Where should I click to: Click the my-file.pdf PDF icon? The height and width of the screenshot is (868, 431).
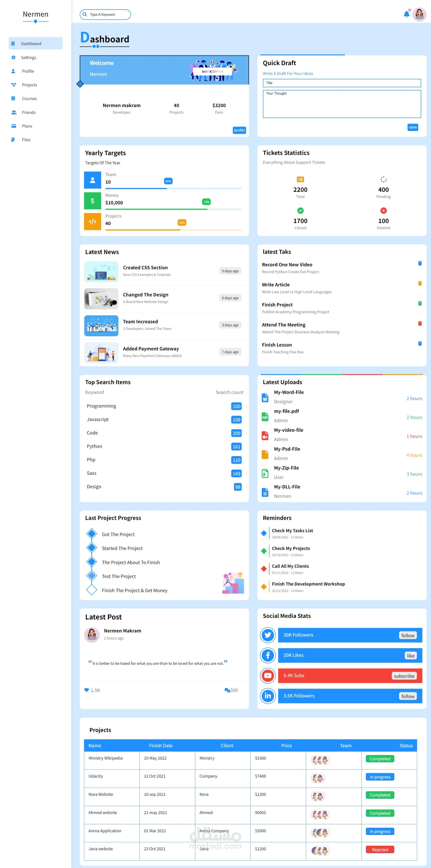265,417
